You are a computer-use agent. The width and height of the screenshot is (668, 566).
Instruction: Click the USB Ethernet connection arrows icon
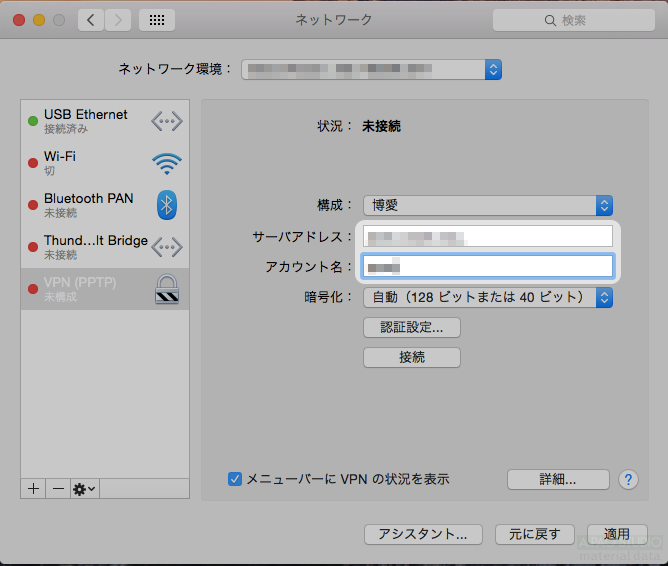(167, 121)
